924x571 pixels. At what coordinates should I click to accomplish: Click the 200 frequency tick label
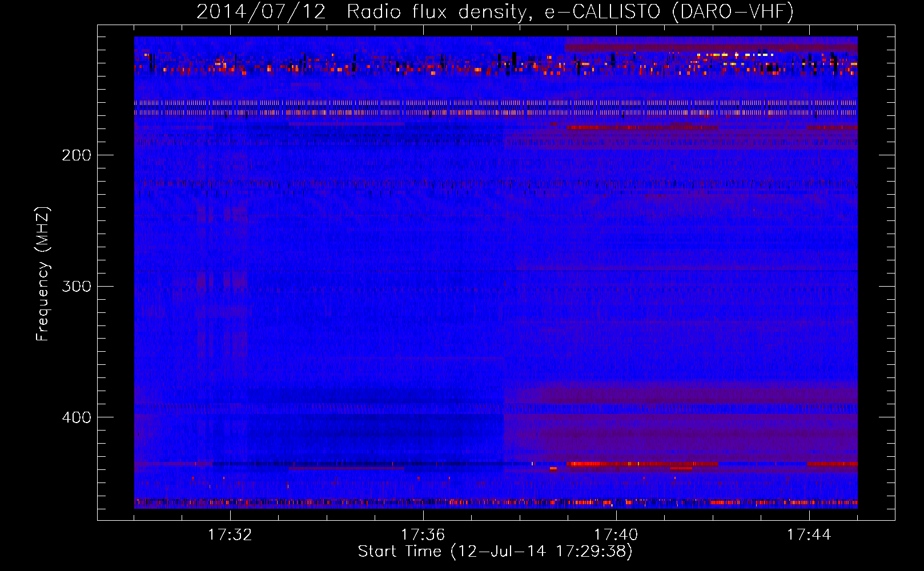pos(76,155)
